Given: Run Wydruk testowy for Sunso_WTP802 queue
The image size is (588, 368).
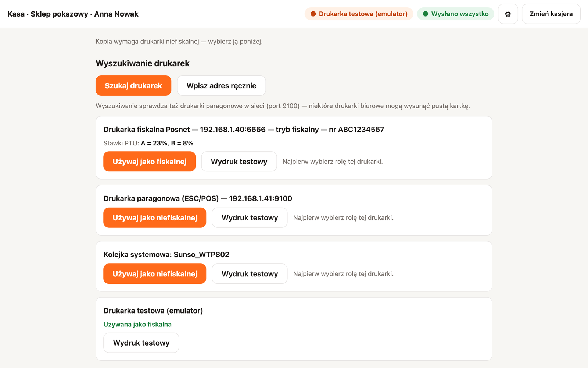Looking at the screenshot, I should coord(250,274).
